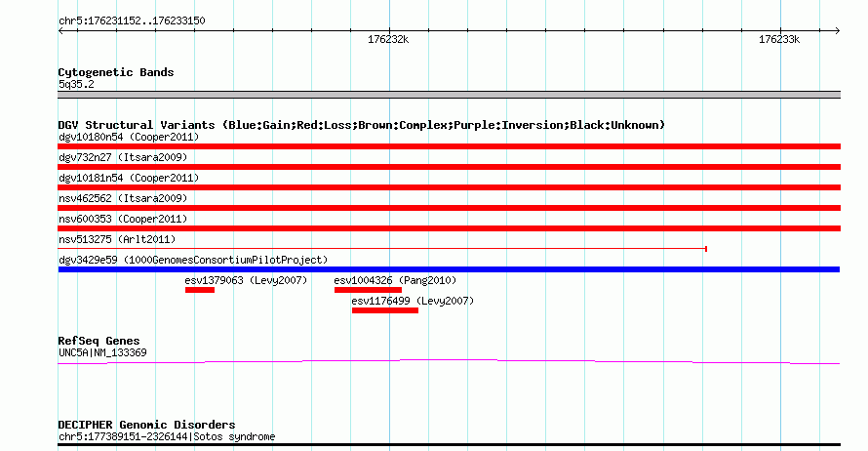Select the red bar under nsv600353
The width and height of the screenshot is (868, 451).
[449, 228]
